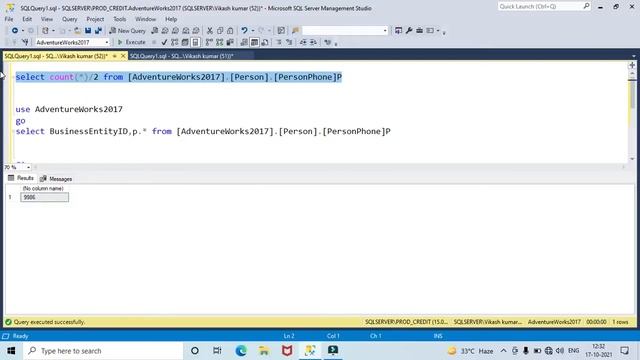Click the Navigate Backward arrow icon
This screenshot has width=640, height=360.
point(15,31)
